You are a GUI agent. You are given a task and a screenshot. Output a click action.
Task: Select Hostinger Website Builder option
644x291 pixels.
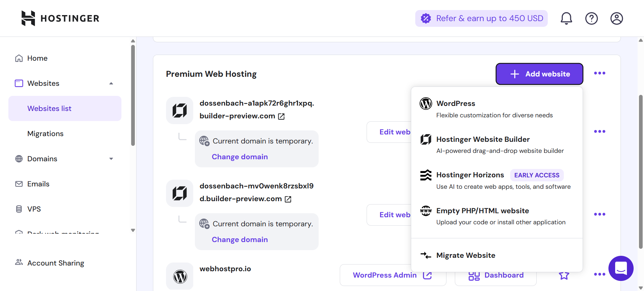[x=497, y=145]
